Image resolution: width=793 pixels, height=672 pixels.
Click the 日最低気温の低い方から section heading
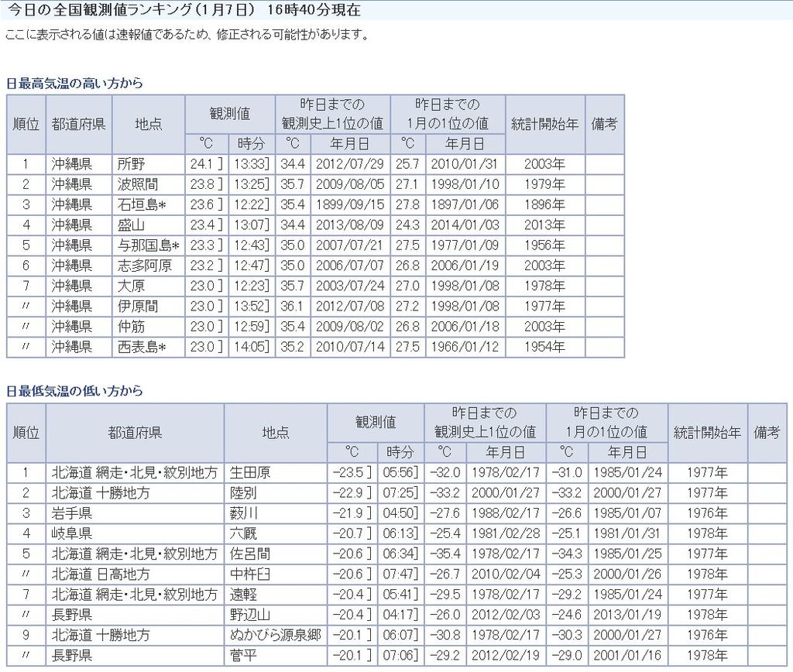(x=74, y=391)
